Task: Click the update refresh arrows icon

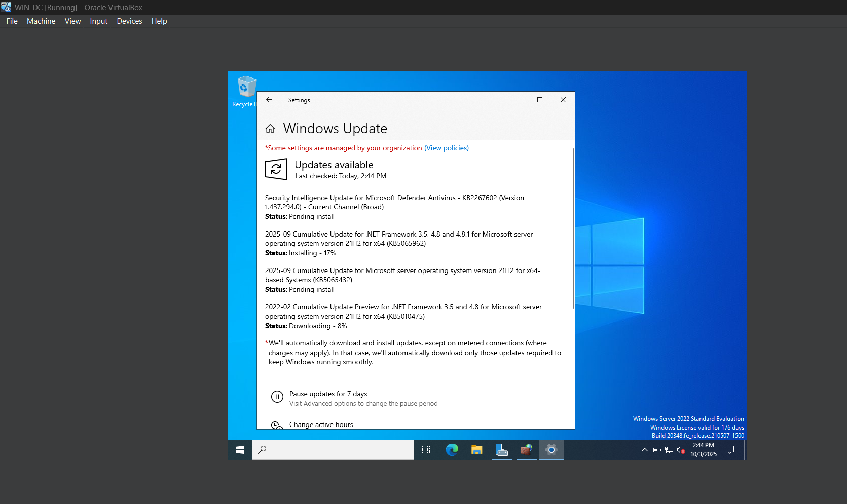Action: point(276,169)
